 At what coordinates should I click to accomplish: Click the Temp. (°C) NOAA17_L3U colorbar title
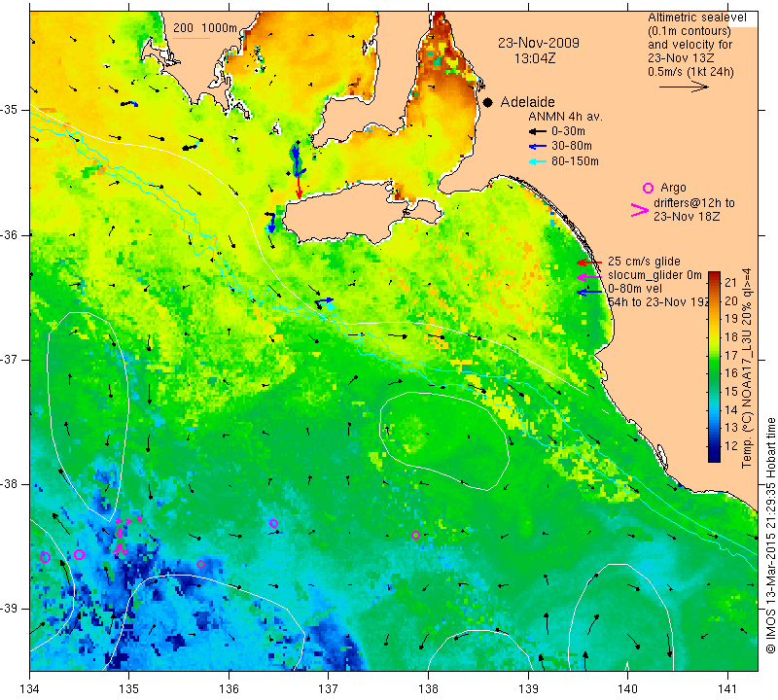pos(746,367)
